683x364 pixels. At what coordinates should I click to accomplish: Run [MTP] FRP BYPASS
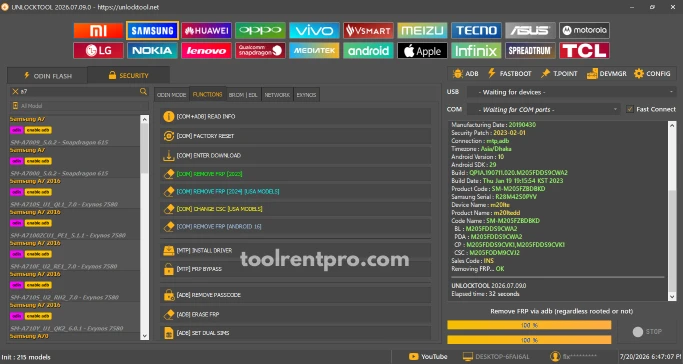(x=295, y=269)
